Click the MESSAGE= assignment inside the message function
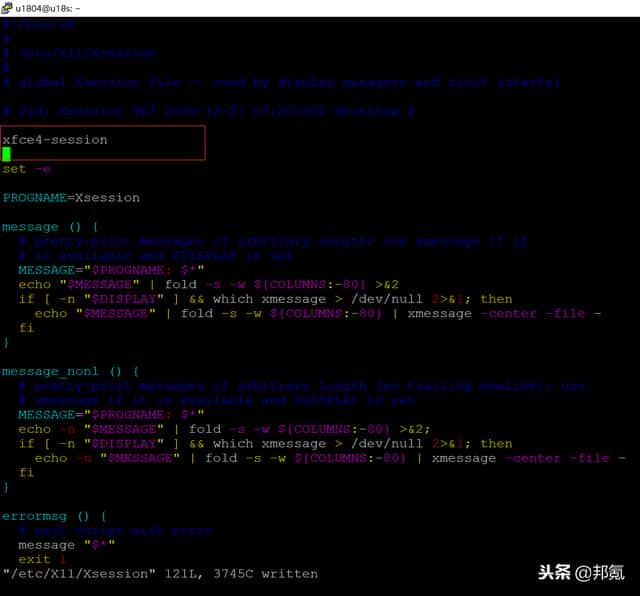This screenshot has height=596, width=640. pyautogui.click(x=111, y=270)
